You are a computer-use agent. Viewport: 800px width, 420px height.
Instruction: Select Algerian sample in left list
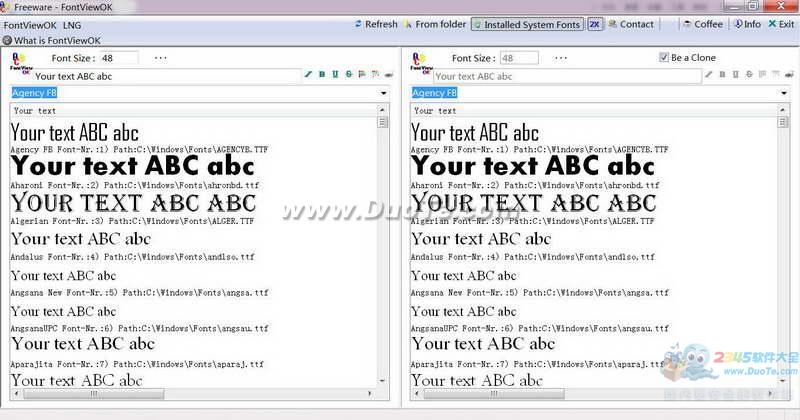click(133, 203)
